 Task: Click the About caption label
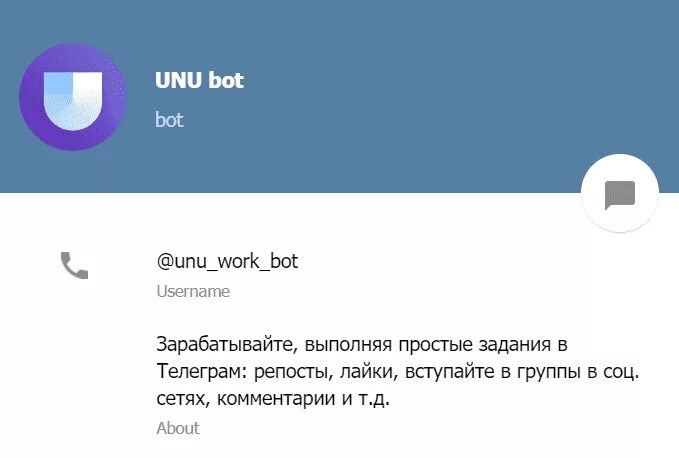click(178, 428)
